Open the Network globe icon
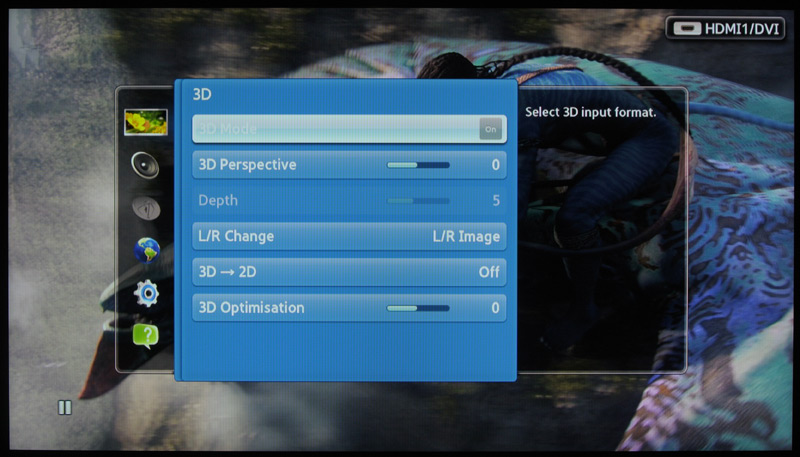 (x=147, y=250)
